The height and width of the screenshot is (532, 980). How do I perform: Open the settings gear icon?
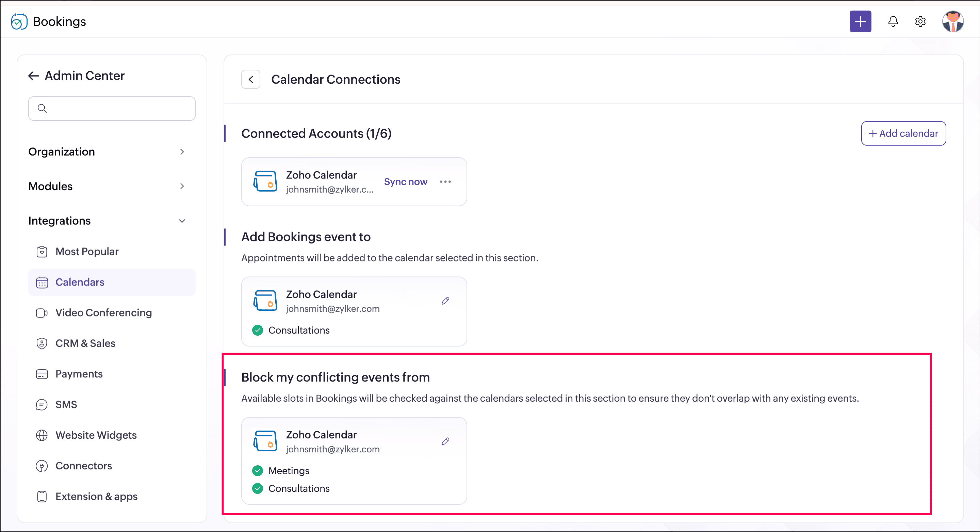coord(920,21)
